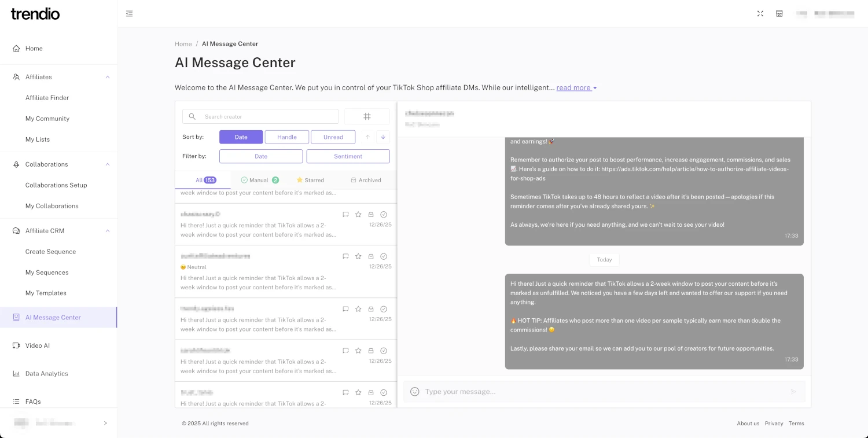
Task: Click the emoji icon in message box
Action: 414,392
